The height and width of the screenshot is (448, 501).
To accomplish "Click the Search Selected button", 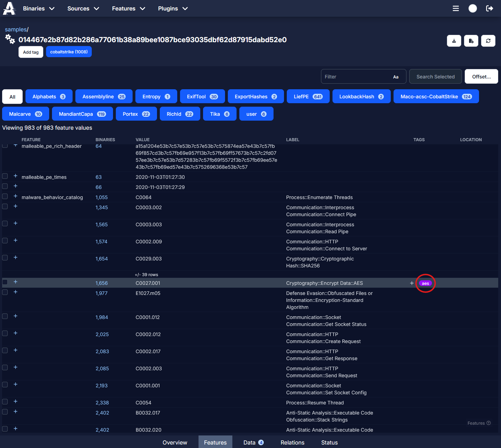I will point(435,76).
